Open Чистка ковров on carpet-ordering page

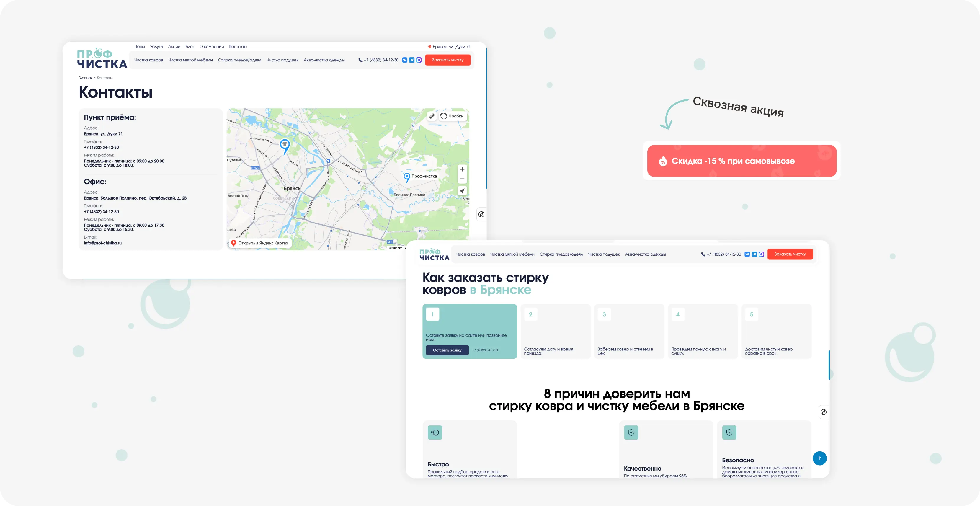[x=471, y=254]
